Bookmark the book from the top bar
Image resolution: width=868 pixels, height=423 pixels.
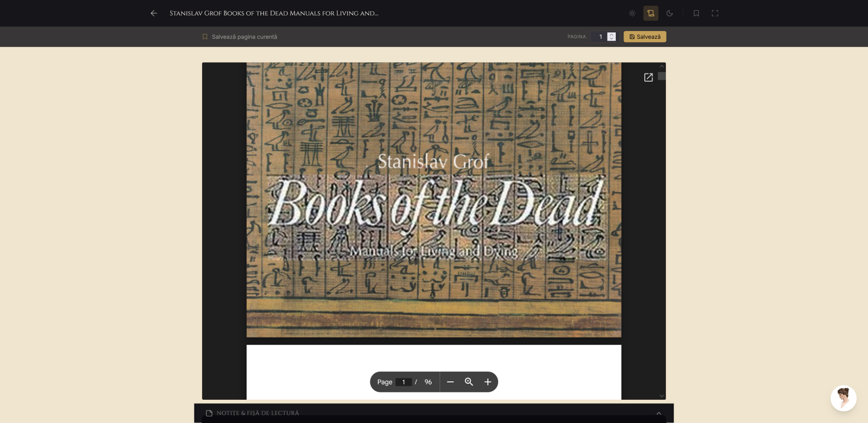[696, 13]
